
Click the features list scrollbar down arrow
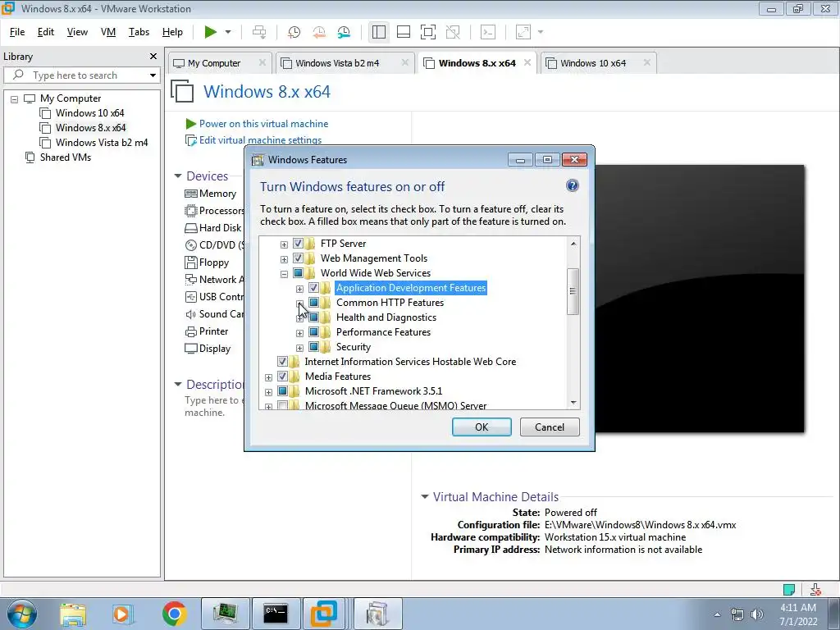click(x=573, y=402)
